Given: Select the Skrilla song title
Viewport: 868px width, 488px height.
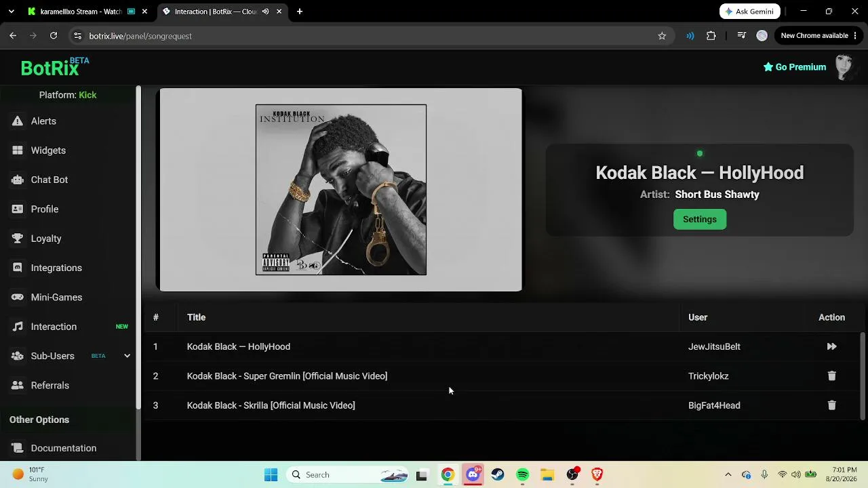Looking at the screenshot, I should pos(271,405).
